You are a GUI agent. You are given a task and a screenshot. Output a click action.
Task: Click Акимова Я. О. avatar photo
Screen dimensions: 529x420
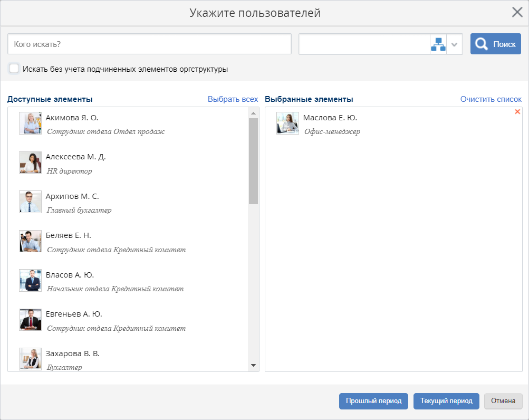(30, 123)
